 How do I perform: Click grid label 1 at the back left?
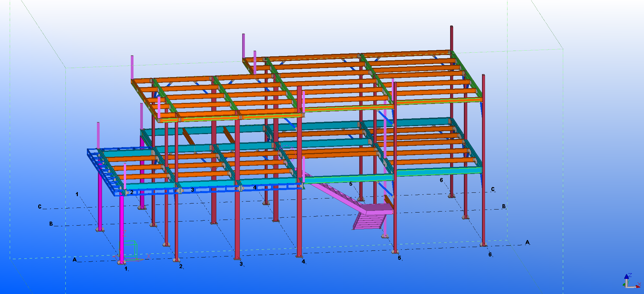coord(77,194)
